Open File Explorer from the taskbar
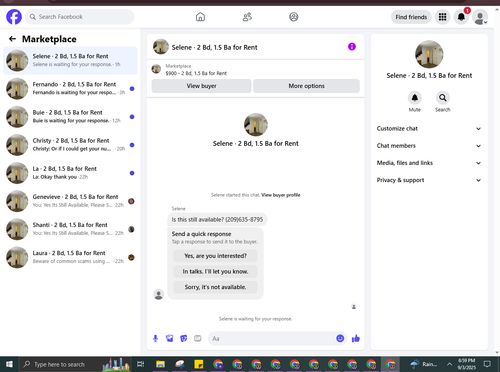 160,364
